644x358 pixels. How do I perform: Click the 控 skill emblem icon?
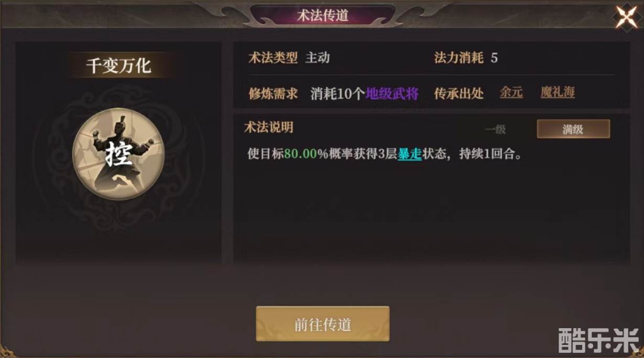coord(118,154)
